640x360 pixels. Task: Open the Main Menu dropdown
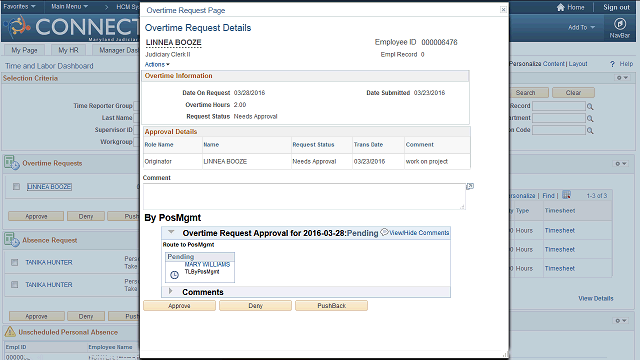pyautogui.click(x=69, y=7)
